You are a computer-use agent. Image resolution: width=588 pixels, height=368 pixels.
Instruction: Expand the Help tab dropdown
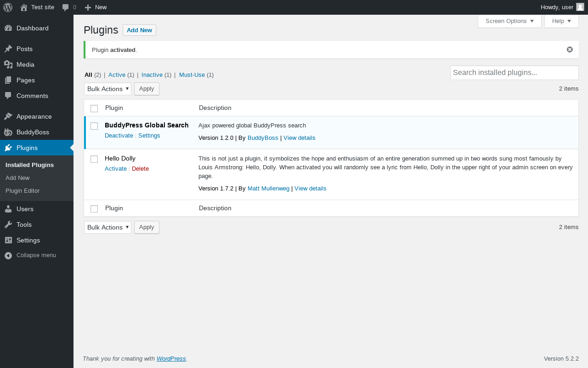tap(561, 21)
